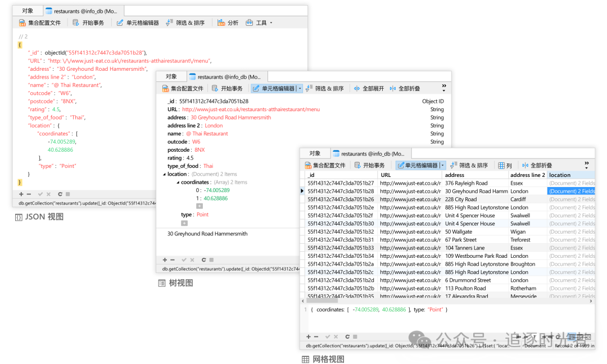Select the 228 City Road address cell
Screen dimensions: 607x364
coord(476,199)
